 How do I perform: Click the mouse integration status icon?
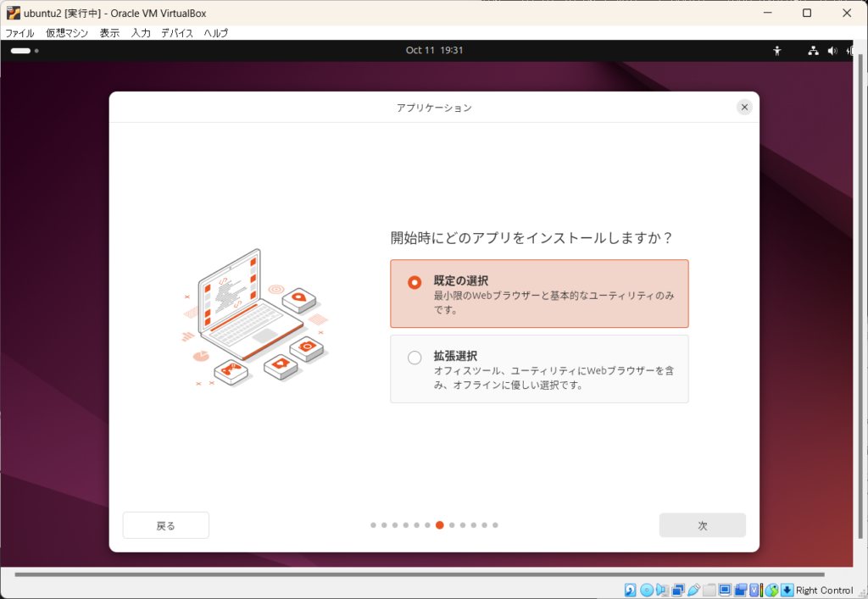click(x=771, y=591)
